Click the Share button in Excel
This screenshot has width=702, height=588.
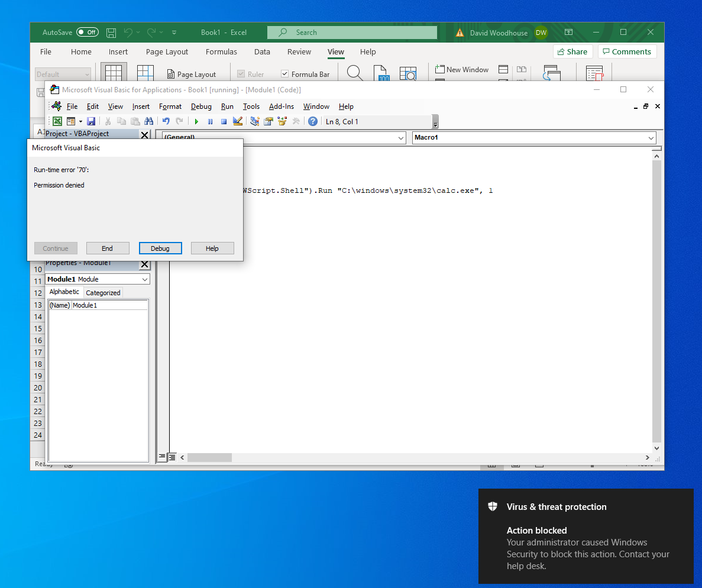tap(572, 51)
